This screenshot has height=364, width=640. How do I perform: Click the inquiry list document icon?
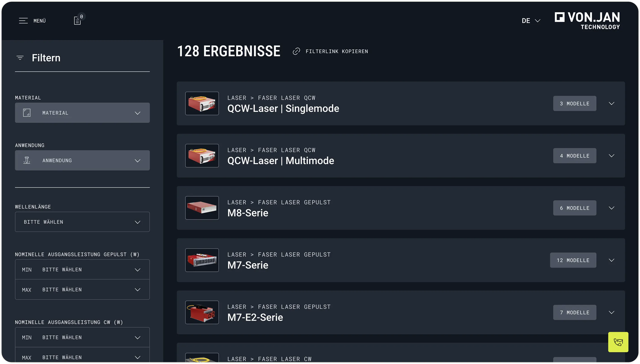[x=77, y=21]
